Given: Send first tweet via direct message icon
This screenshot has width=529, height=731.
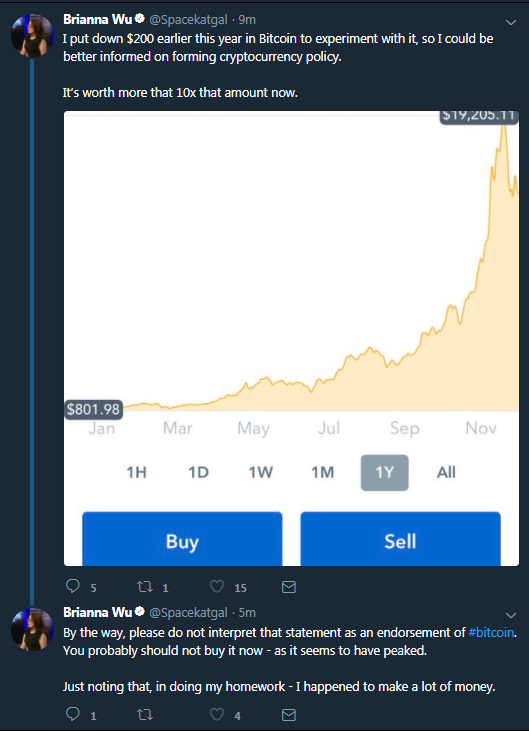Looking at the screenshot, I should [289, 586].
